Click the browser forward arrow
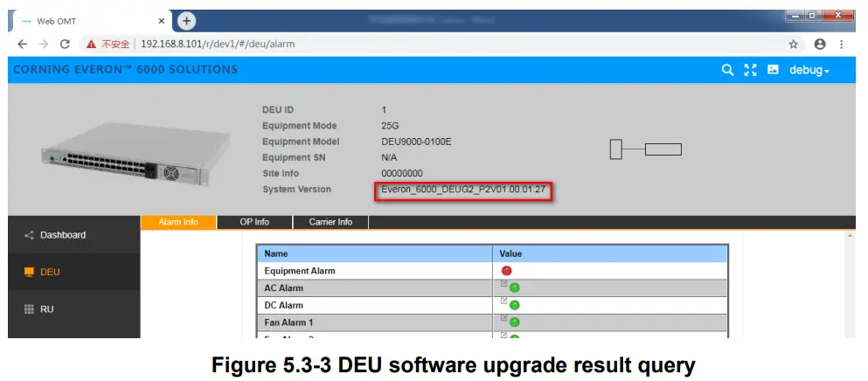 coord(44,45)
